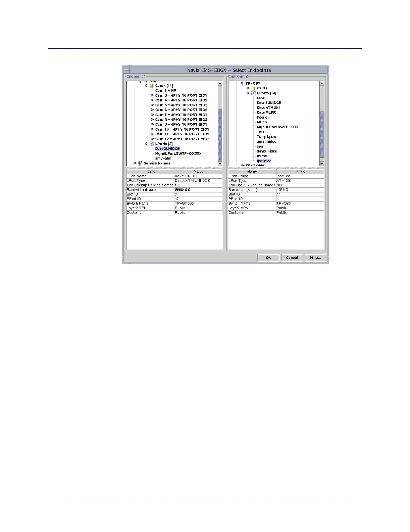Select Card 11 - 4PHY 16 PORT BIO2

coord(182,134)
